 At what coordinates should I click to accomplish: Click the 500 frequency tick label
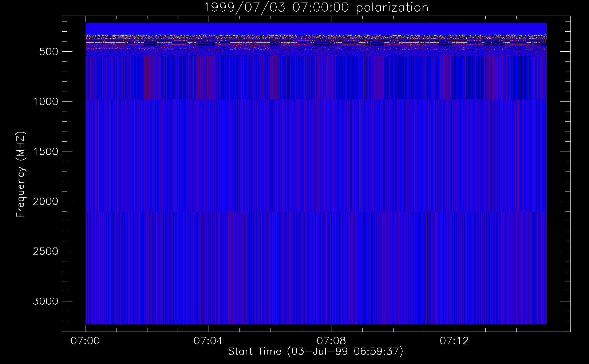point(48,52)
